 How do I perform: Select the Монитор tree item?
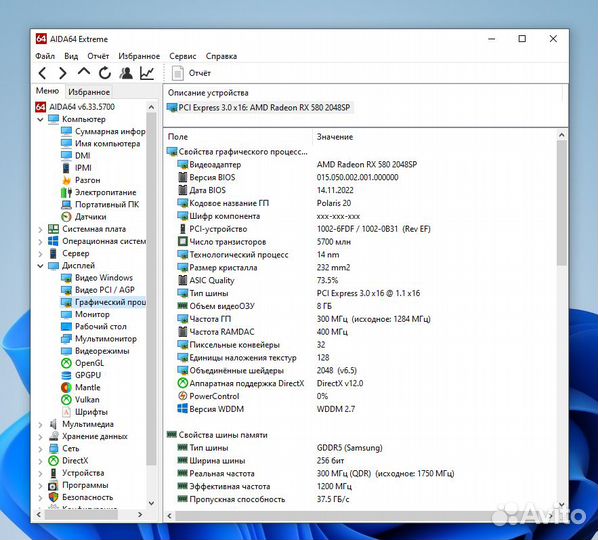tap(85, 314)
